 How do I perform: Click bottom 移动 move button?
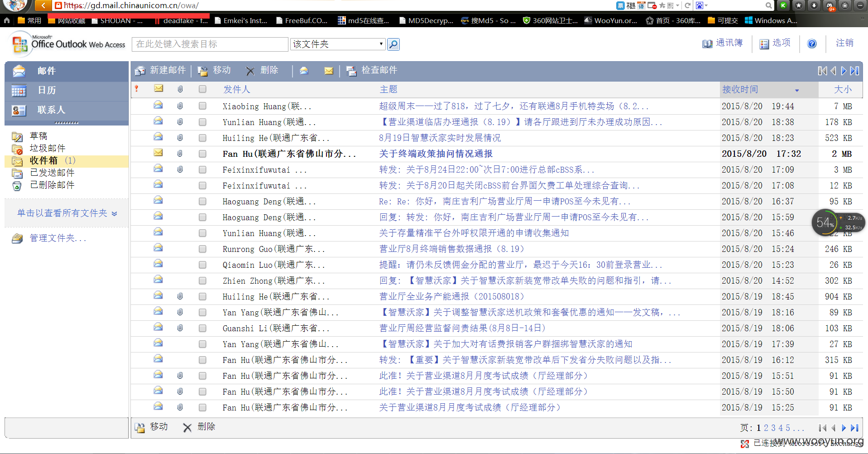coord(152,427)
